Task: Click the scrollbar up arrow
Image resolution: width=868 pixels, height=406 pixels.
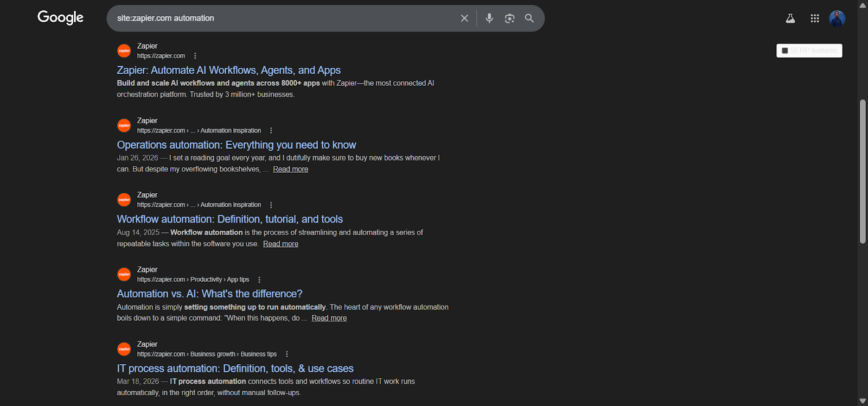Action: tap(863, 5)
